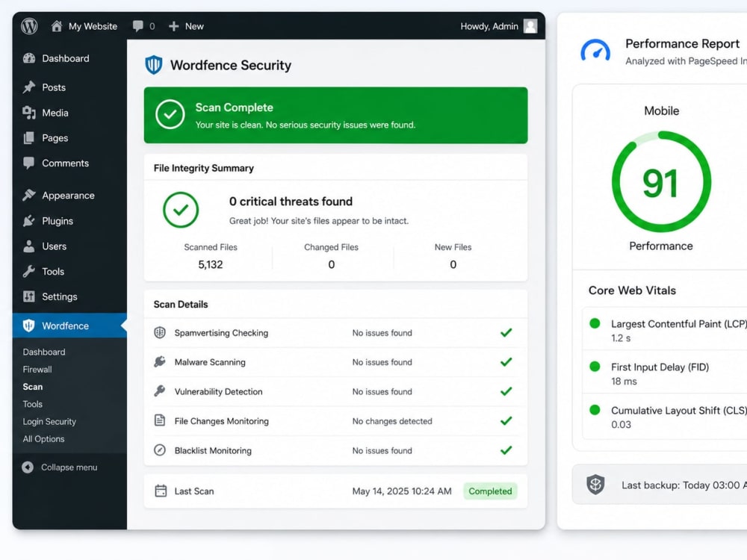Click the Media library icon
The image size is (747, 560).
(29, 113)
